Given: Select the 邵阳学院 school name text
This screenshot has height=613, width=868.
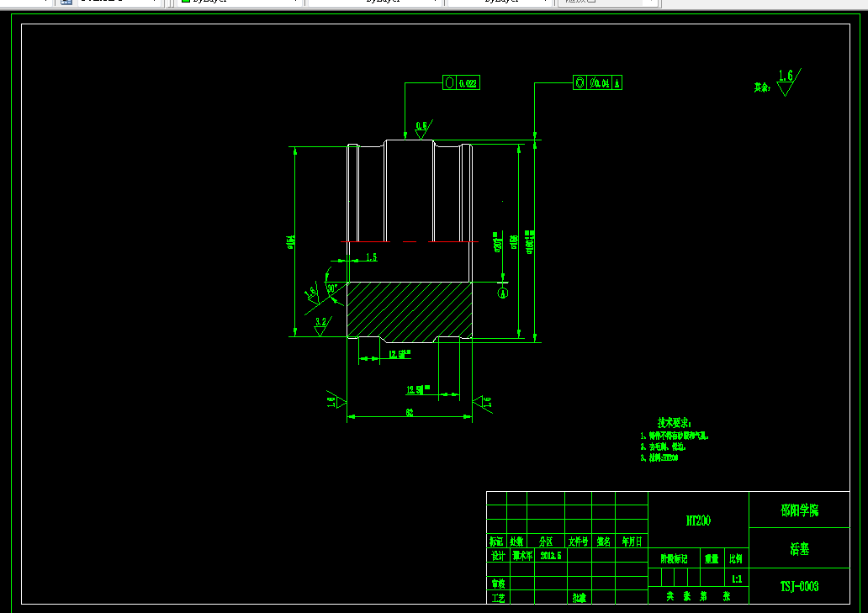Looking at the screenshot, I should 799,510.
